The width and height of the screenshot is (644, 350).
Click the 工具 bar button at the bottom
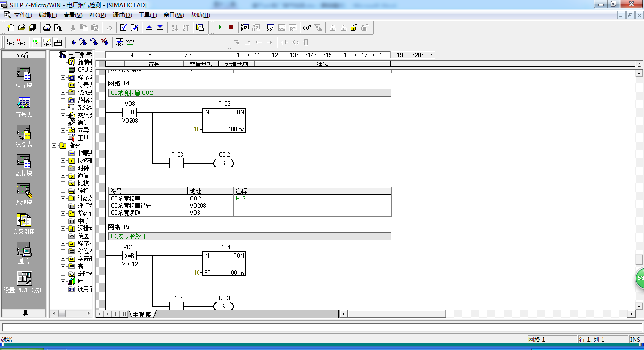(24, 313)
